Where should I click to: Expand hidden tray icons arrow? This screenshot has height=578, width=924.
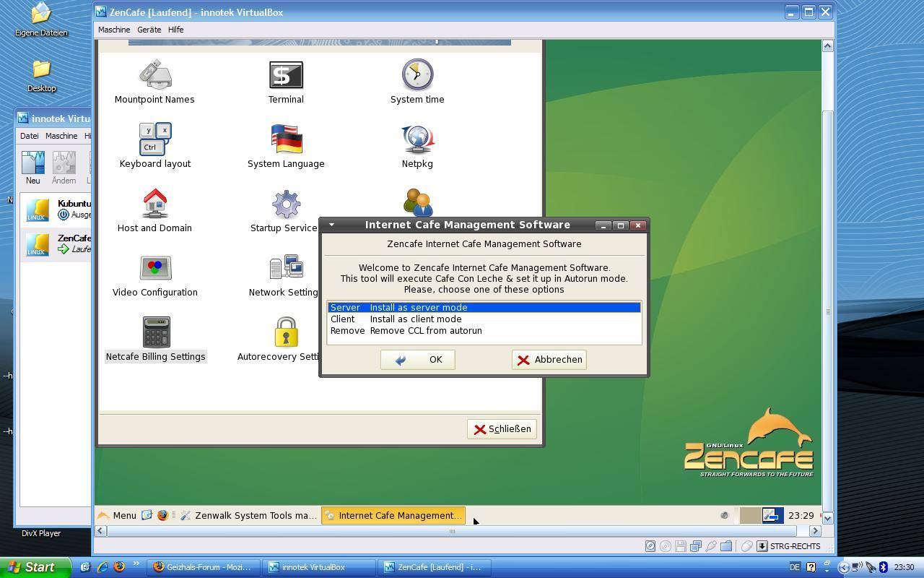point(842,567)
